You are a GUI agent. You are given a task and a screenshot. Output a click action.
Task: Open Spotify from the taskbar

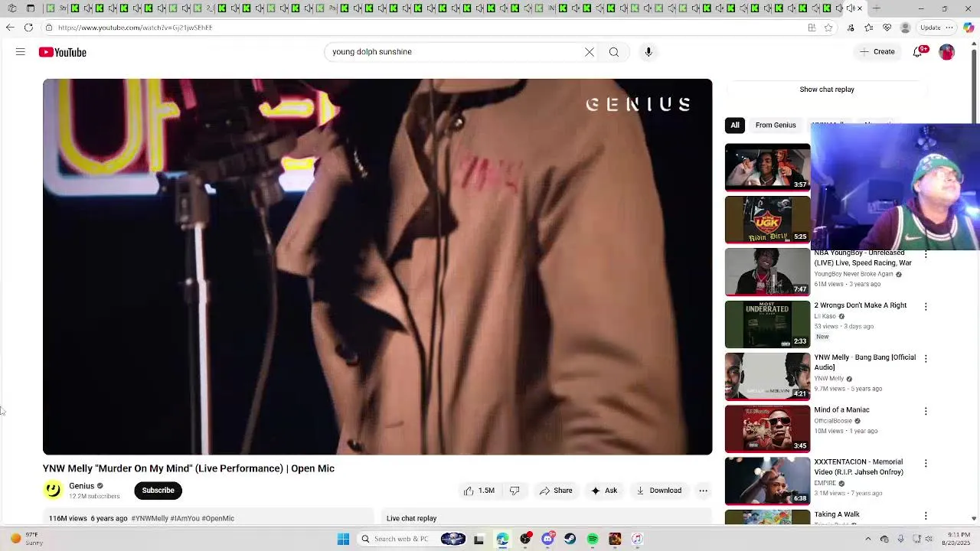(593, 539)
